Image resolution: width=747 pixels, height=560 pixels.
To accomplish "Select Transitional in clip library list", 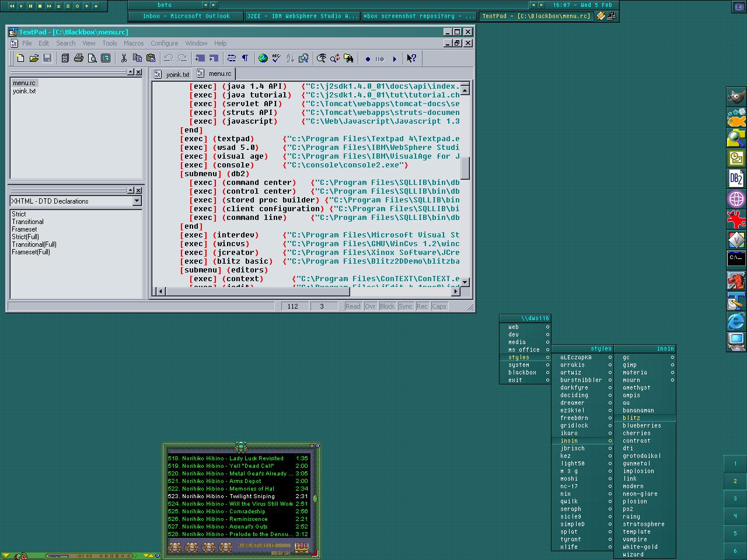I will point(28,222).
